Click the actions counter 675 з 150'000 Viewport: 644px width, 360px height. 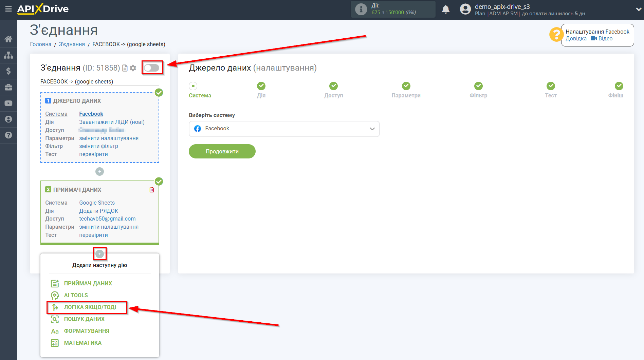pos(393,13)
